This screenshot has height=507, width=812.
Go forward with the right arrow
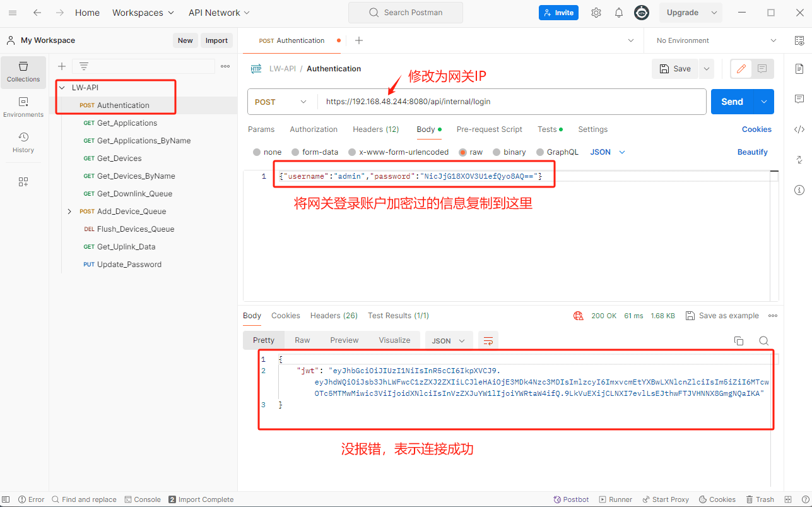(x=60, y=13)
